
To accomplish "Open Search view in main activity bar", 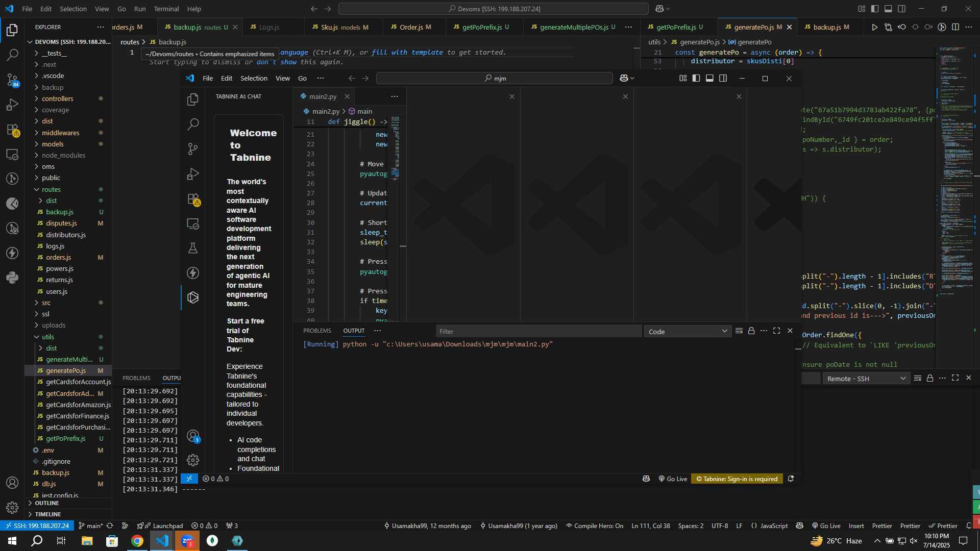I will (12, 55).
